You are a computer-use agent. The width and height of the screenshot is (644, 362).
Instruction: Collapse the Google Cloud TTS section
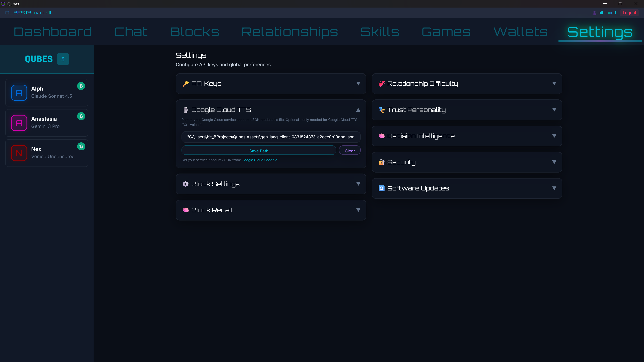(x=358, y=110)
